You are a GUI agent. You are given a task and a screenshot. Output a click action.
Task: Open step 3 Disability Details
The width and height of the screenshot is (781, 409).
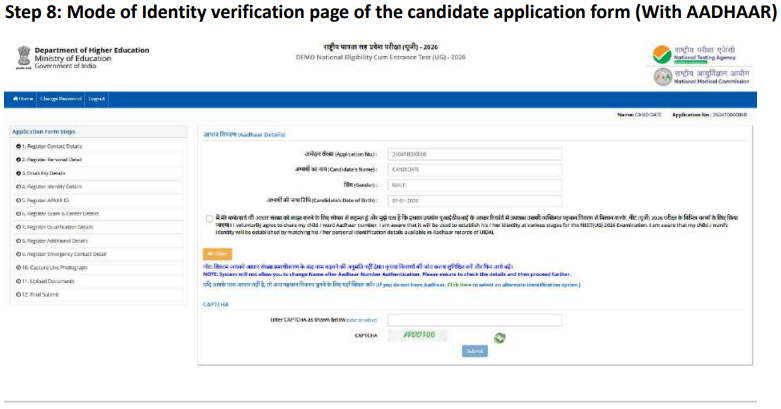click(x=41, y=173)
